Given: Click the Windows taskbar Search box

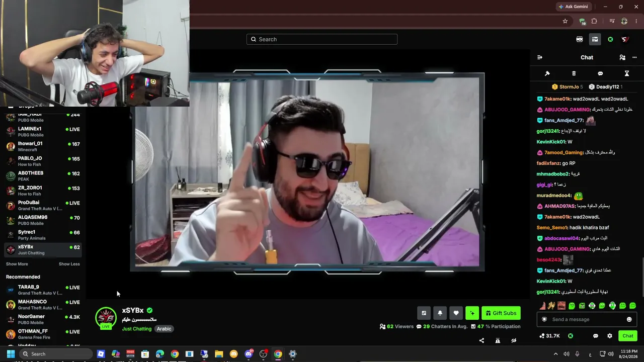Looking at the screenshot, I should (55, 354).
